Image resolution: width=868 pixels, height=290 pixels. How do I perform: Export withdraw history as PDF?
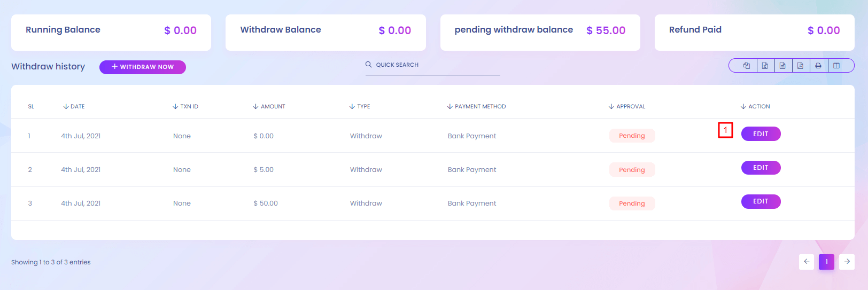pos(800,66)
